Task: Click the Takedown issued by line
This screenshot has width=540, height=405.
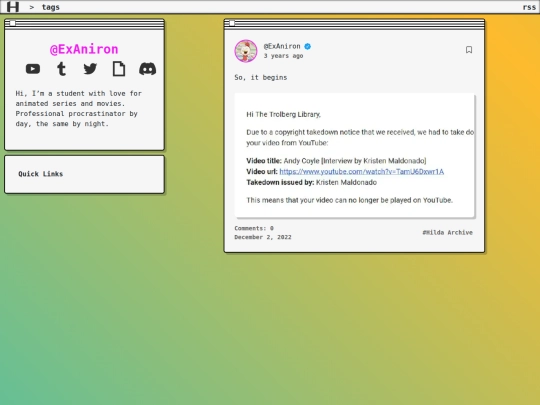Action: [311, 183]
